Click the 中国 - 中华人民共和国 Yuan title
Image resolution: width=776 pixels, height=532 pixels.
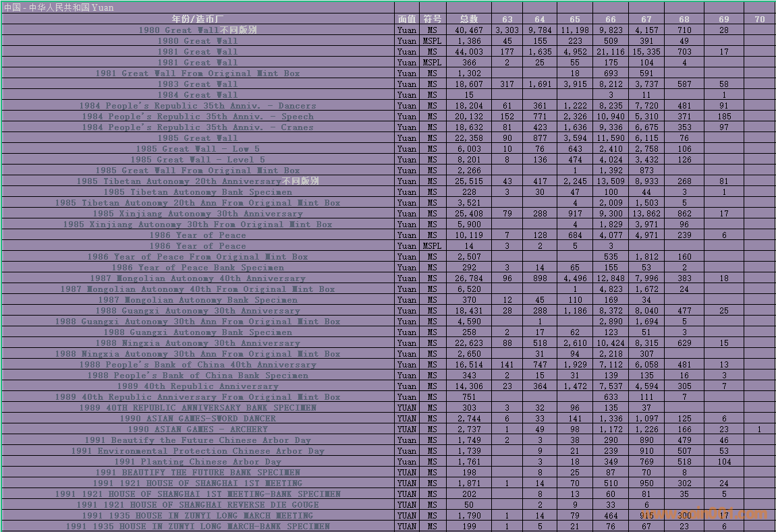pyautogui.click(x=59, y=7)
